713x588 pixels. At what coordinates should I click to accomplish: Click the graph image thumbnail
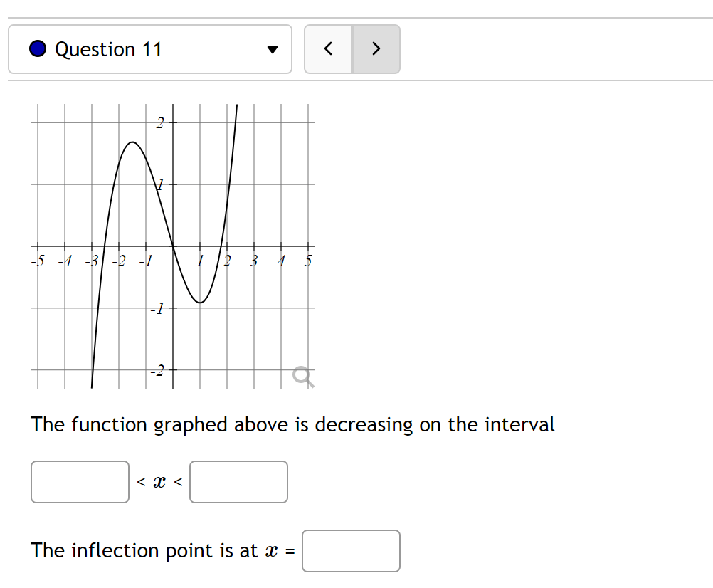(x=173, y=246)
